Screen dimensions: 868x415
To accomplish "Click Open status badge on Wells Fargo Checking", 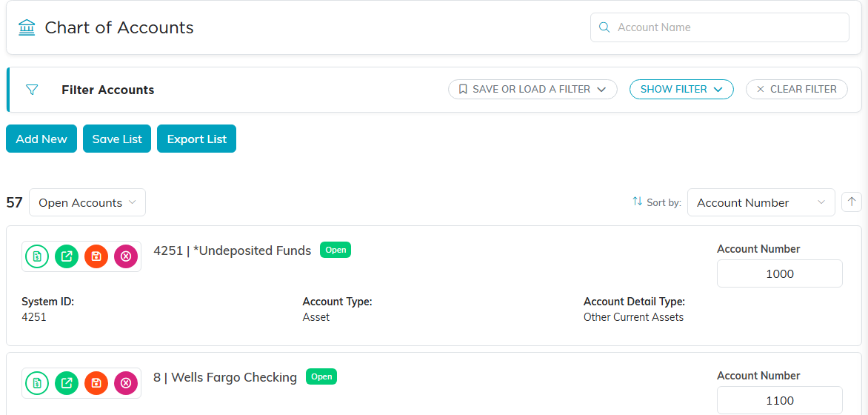I will coord(321,376).
